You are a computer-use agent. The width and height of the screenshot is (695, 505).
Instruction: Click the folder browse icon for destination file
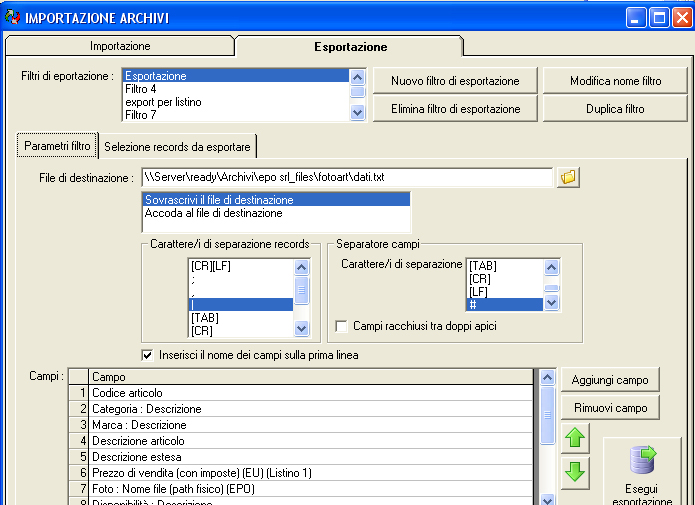click(x=568, y=177)
